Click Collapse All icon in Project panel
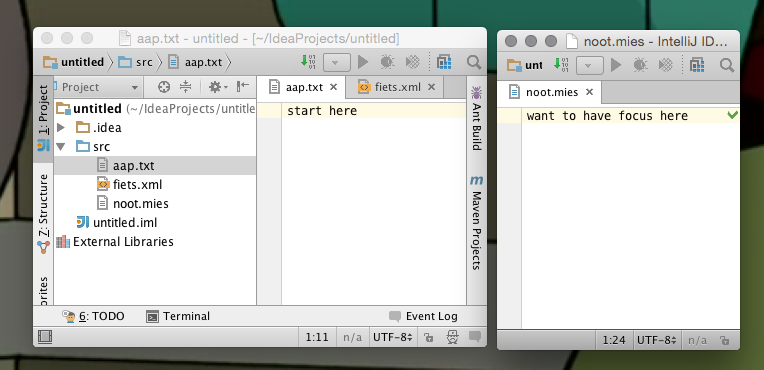Screen dimensions: 764x370 [185, 87]
